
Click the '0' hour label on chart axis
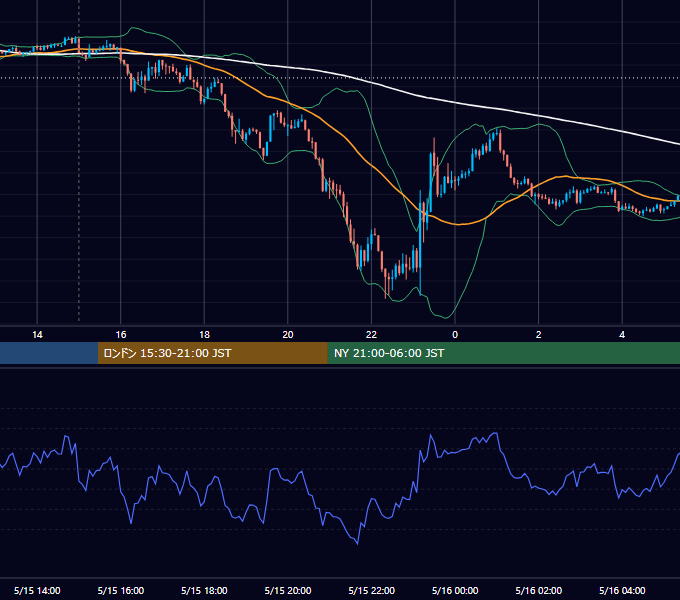tap(455, 335)
